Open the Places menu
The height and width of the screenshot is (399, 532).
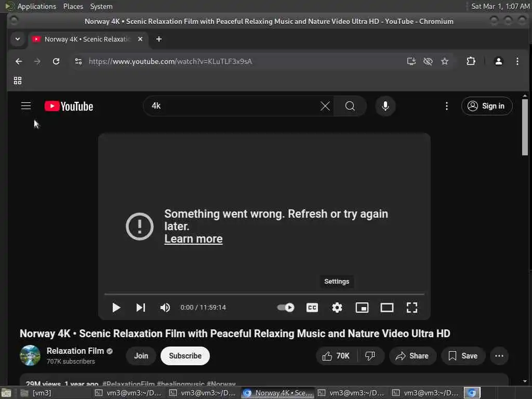click(73, 6)
